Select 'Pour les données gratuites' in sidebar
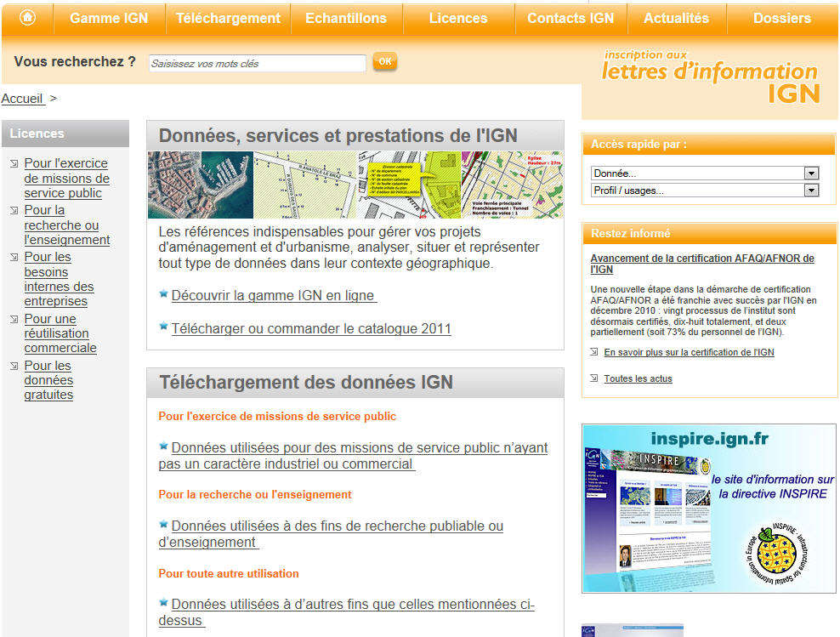840x637 pixels. (x=48, y=380)
